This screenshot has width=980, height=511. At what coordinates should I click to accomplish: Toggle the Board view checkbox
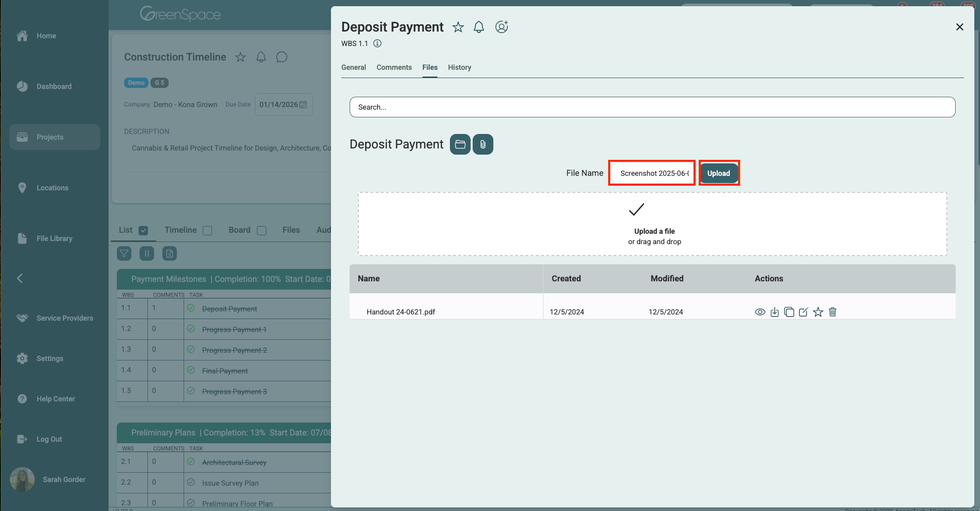click(x=262, y=231)
